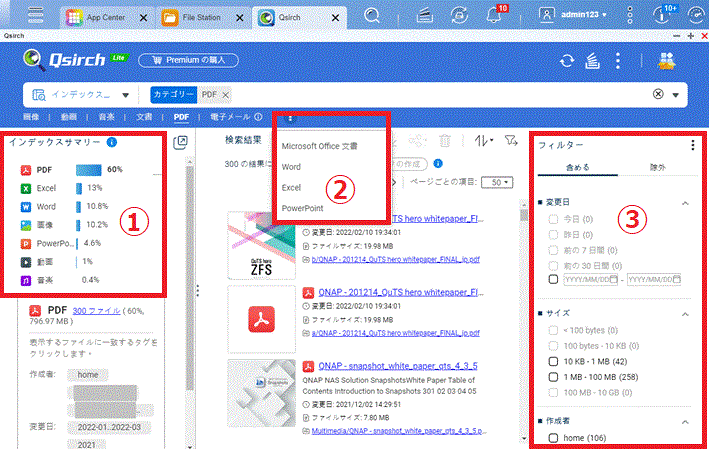
Task: Collapse the 作成者 filter section
Action: pos(685,422)
